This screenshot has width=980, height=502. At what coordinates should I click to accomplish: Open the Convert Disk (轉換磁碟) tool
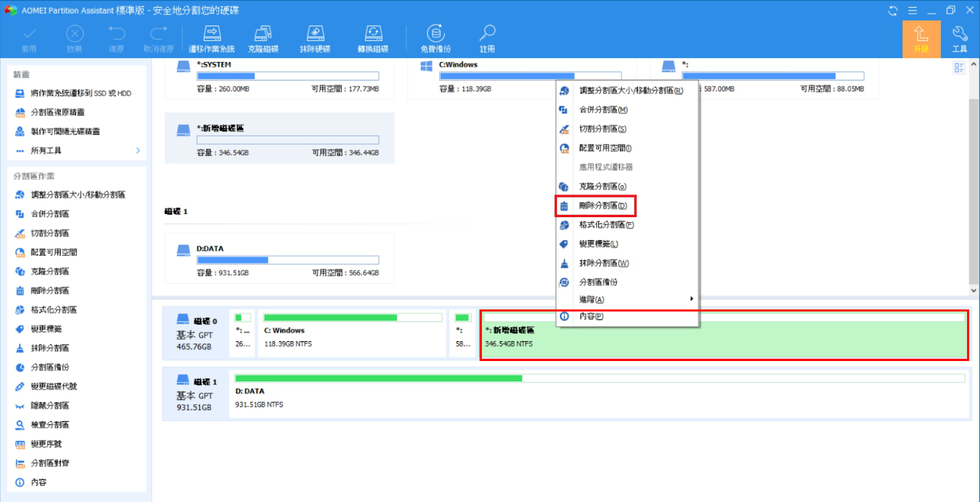tap(374, 39)
